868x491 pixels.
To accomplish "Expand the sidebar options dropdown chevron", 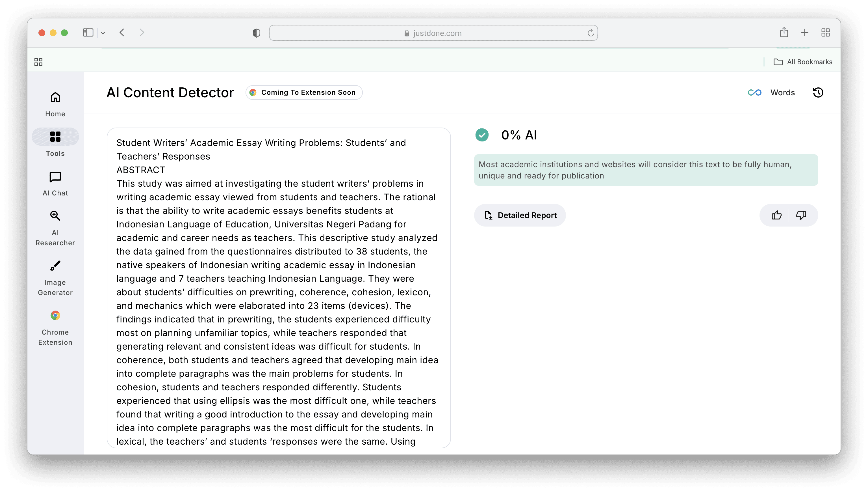I will [103, 33].
